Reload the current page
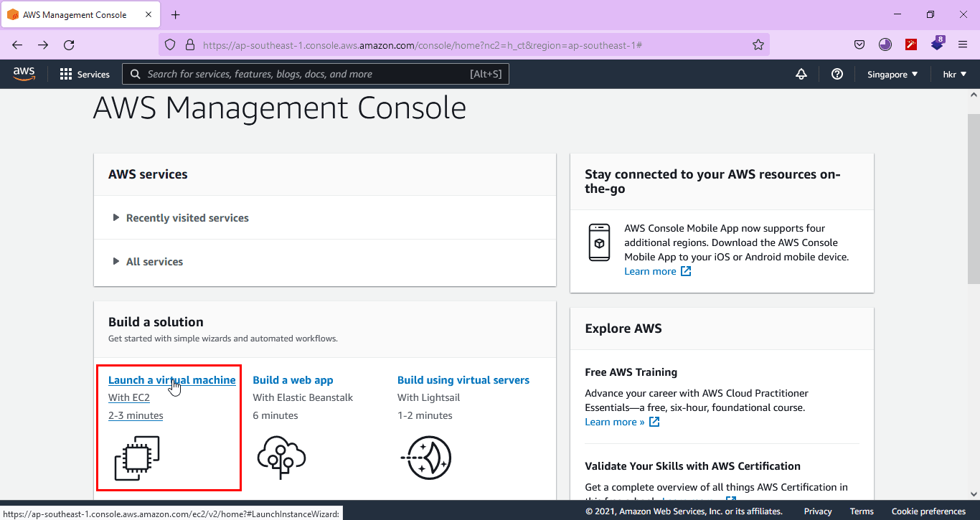The image size is (980, 520). click(x=69, y=44)
